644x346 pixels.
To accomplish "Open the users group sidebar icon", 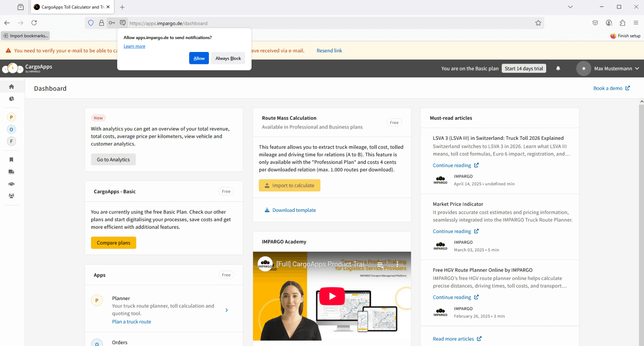I will 11,196.
